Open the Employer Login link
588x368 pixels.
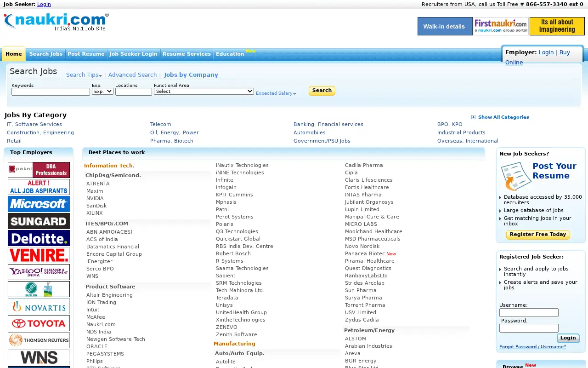pos(546,52)
